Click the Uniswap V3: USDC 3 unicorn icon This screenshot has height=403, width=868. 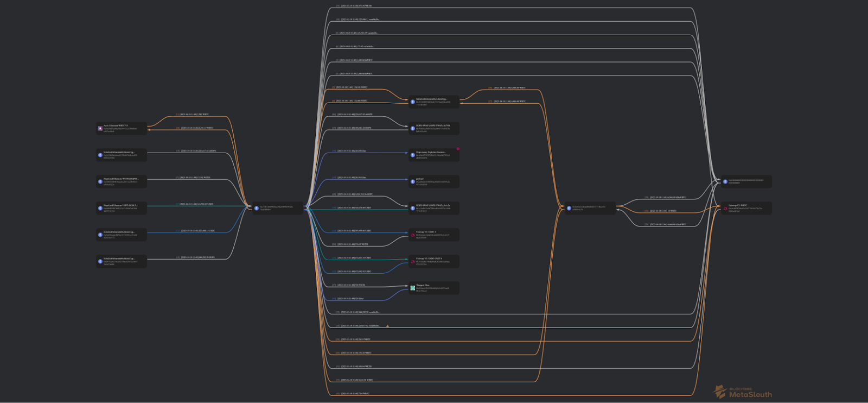click(413, 235)
